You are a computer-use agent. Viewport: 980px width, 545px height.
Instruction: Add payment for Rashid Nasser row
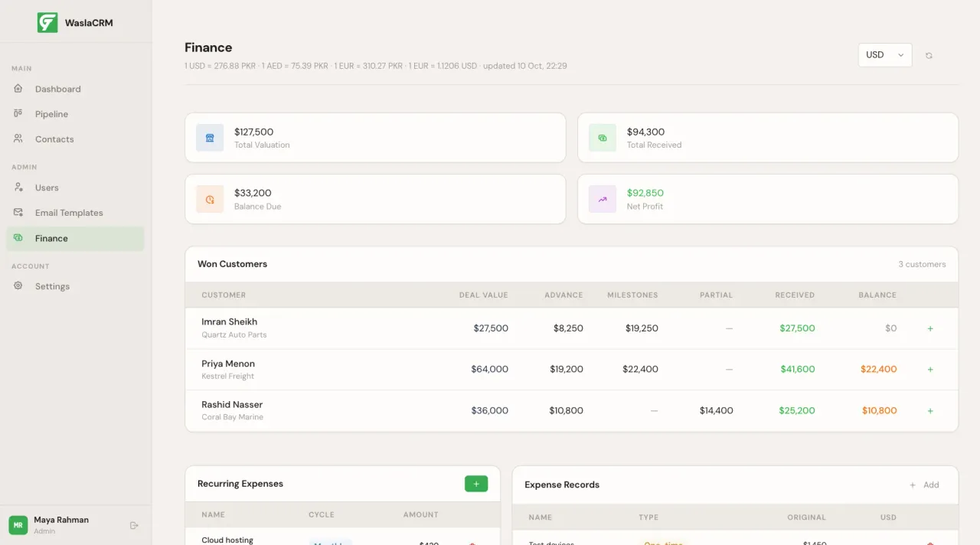930,410
